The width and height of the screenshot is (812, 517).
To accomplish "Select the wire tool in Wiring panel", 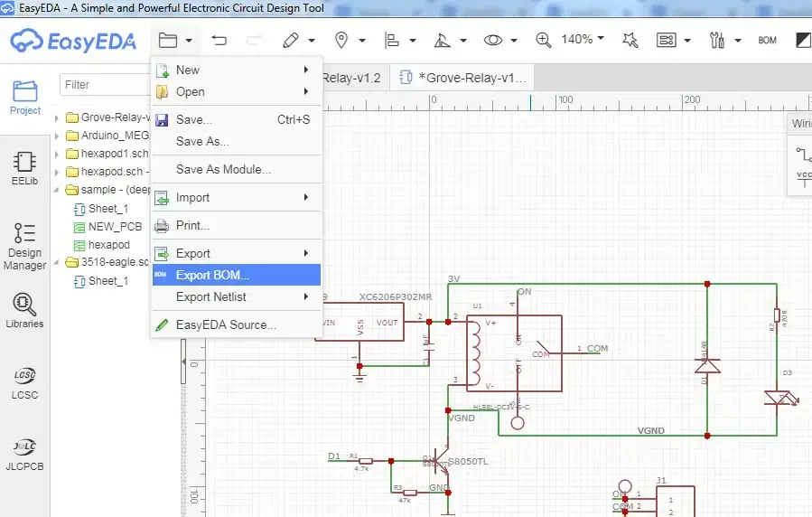I will [x=804, y=154].
